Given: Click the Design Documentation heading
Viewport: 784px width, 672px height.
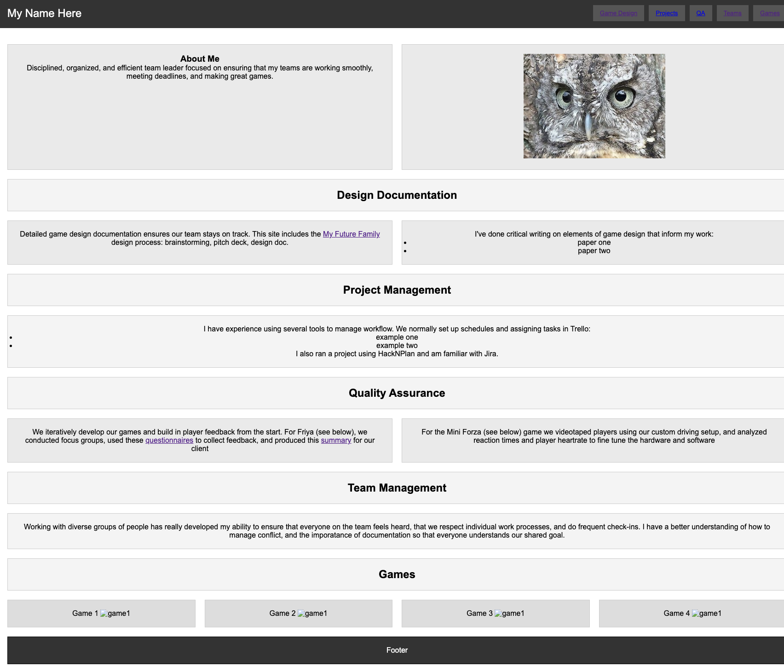Looking at the screenshot, I should (397, 195).
